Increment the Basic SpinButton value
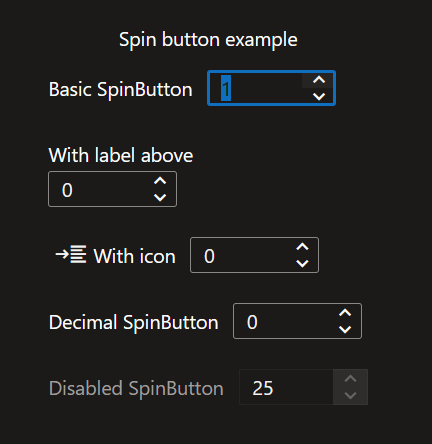The image size is (432, 444). click(x=319, y=80)
